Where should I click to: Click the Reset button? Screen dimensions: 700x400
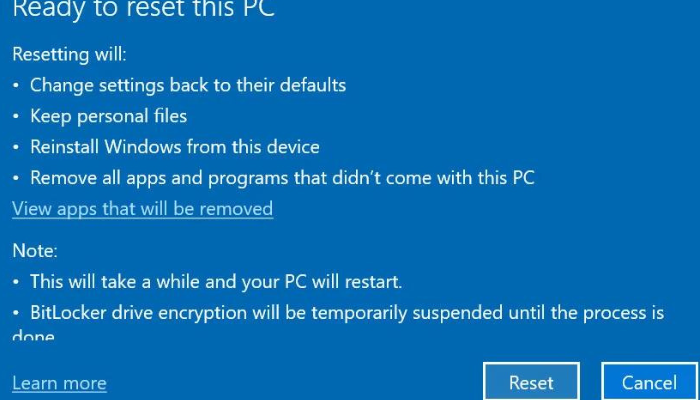(x=531, y=382)
